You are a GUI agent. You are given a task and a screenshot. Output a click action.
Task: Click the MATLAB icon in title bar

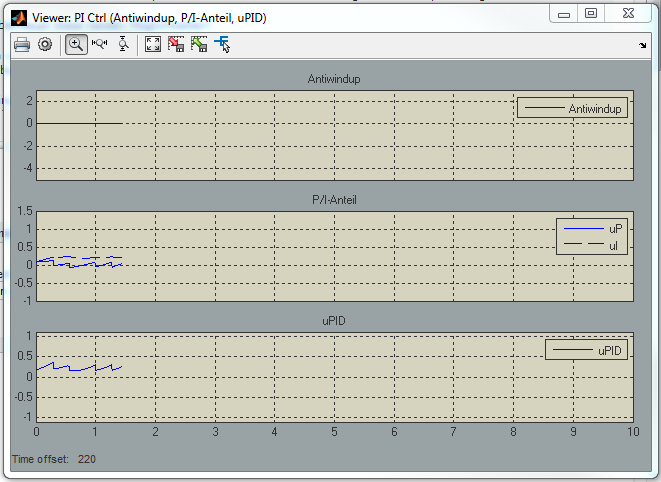point(18,17)
